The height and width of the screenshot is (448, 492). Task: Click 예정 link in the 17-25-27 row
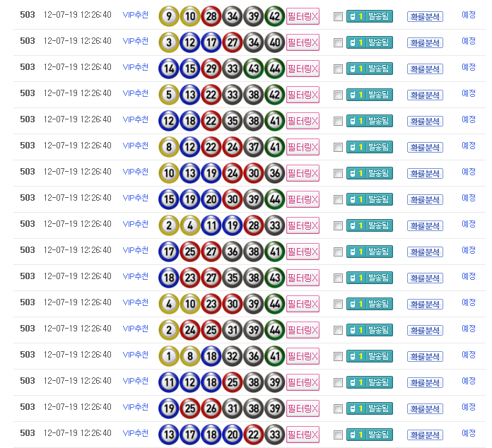(469, 250)
